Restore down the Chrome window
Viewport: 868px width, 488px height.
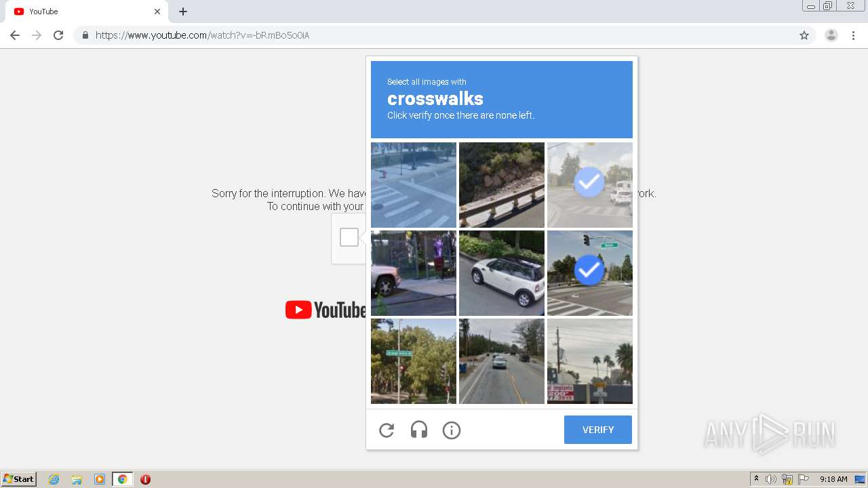pos(828,6)
